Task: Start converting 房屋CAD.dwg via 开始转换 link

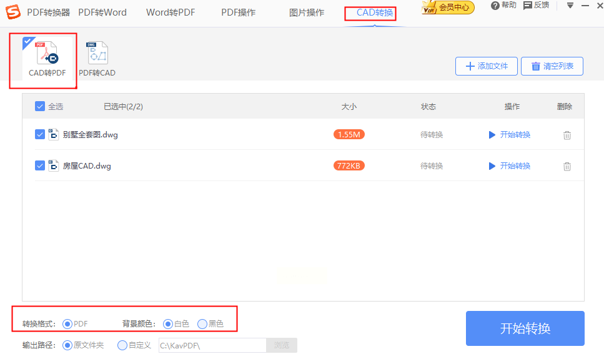Action: click(x=510, y=165)
